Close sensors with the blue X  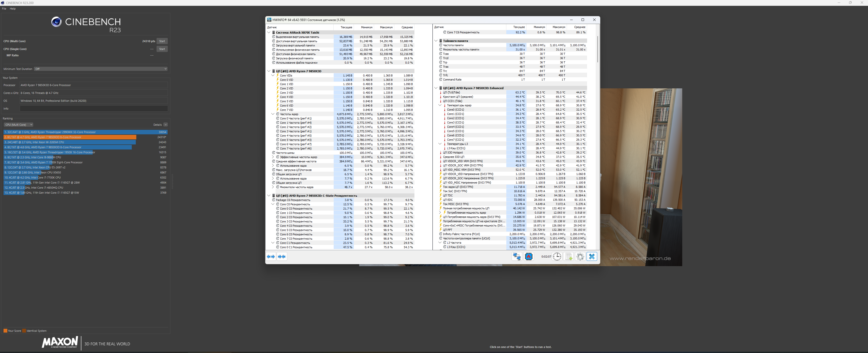[592, 257]
